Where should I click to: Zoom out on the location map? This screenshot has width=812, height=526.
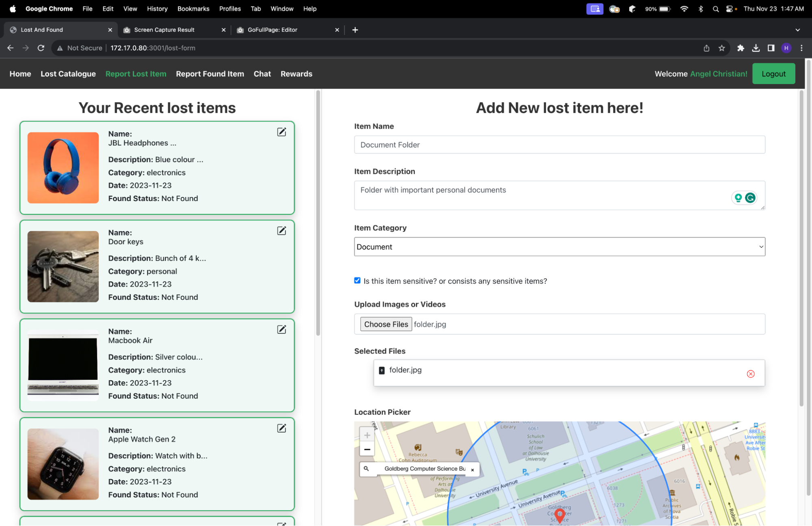click(x=367, y=449)
